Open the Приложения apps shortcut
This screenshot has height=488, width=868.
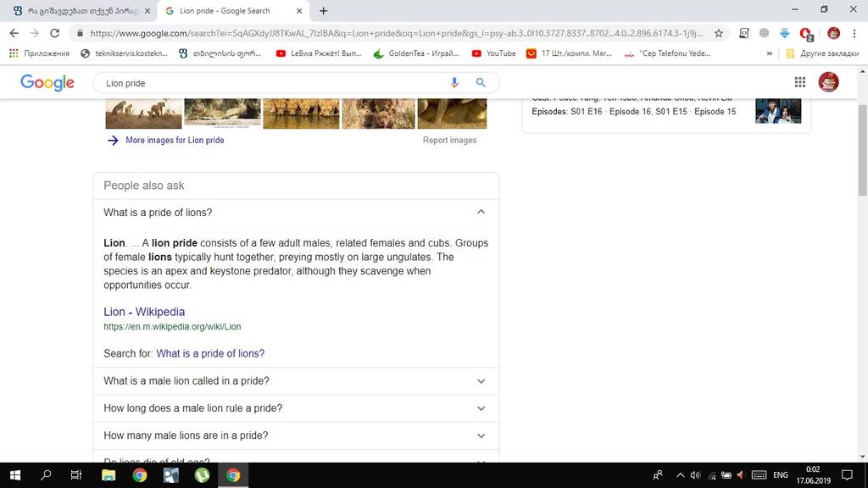click(39, 53)
